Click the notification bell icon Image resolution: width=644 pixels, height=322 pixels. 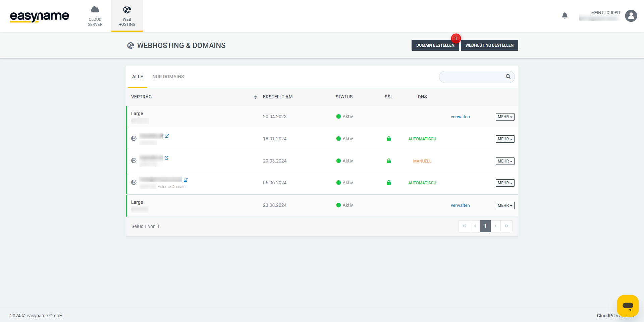click(565, 15)
